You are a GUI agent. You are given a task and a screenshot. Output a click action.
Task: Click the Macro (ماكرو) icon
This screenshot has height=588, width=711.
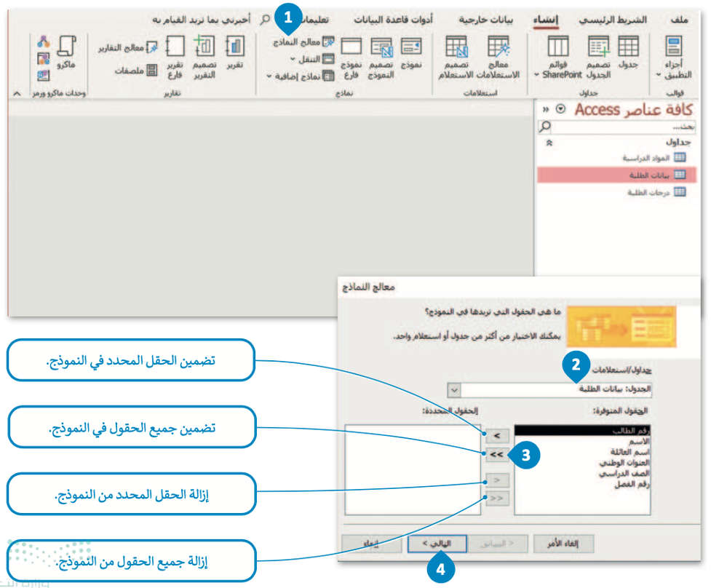(x=66, y=52)
